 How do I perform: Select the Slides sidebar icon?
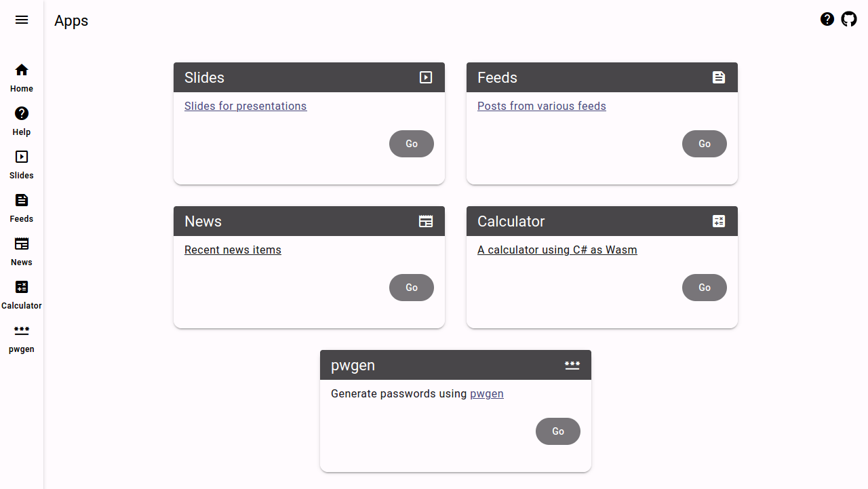click(22, 157)
